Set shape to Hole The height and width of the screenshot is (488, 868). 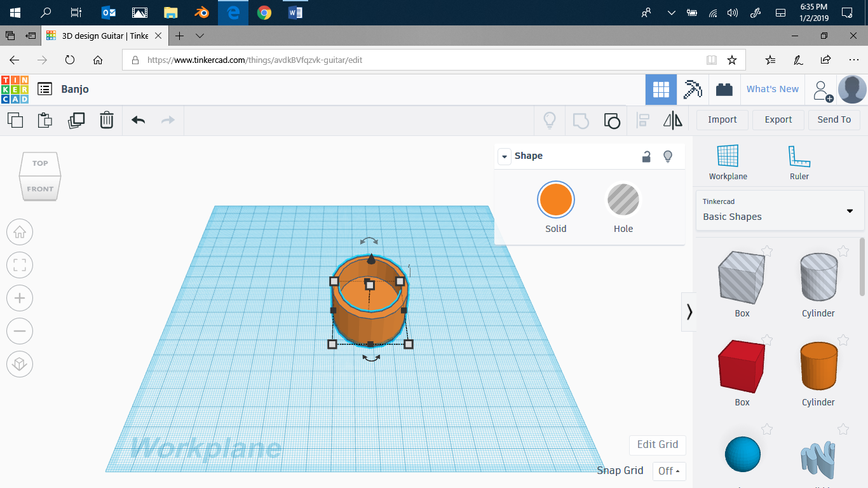coord(623,208)
